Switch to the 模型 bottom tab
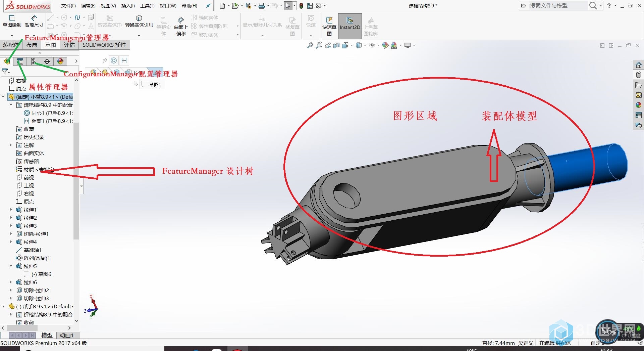This screenshot has width=644, height=351. (47, 335)
